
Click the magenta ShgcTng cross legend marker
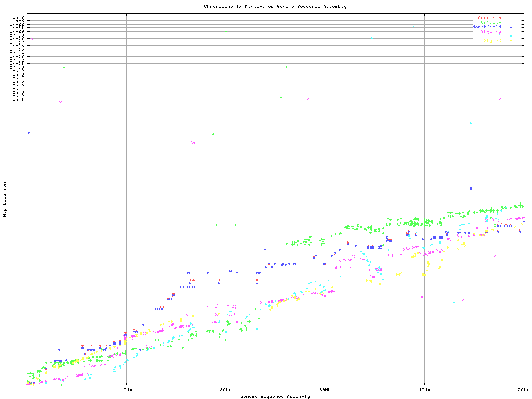coord(511,32)
